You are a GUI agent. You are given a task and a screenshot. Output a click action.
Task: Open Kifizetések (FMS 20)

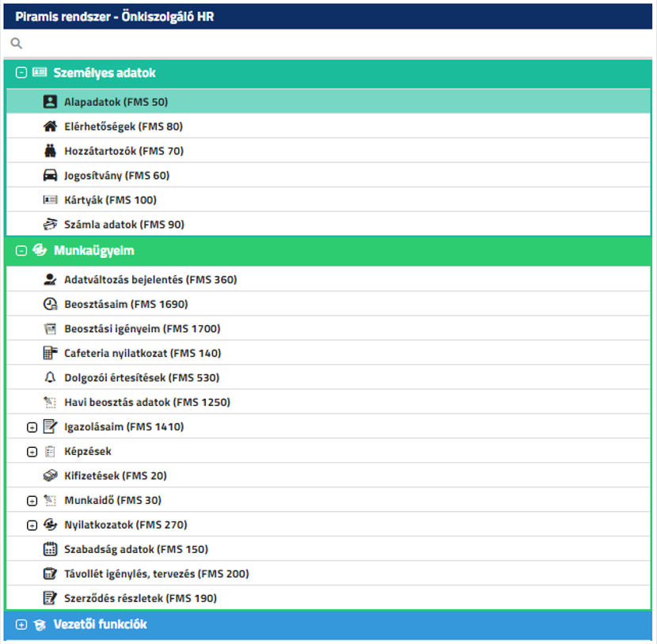pyautogui.click(x=328, y=475)
